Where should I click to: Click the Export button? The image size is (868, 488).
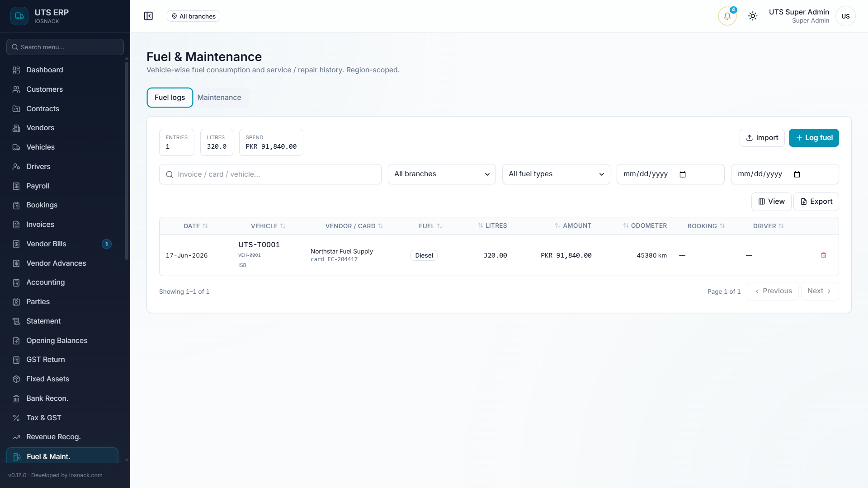tap(816, 202)
